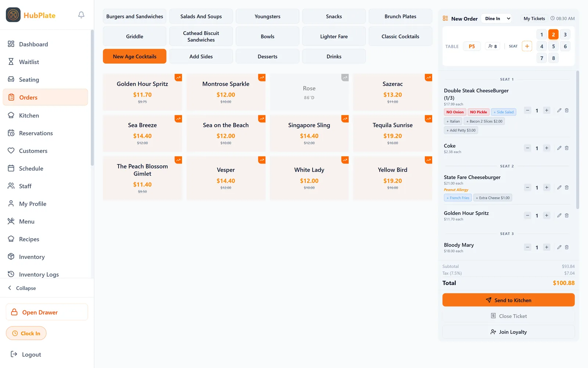The width and height of the screenshot is (588, 368).
Task: Open notifications bell in HubPlate header
Action: (81, 15)
